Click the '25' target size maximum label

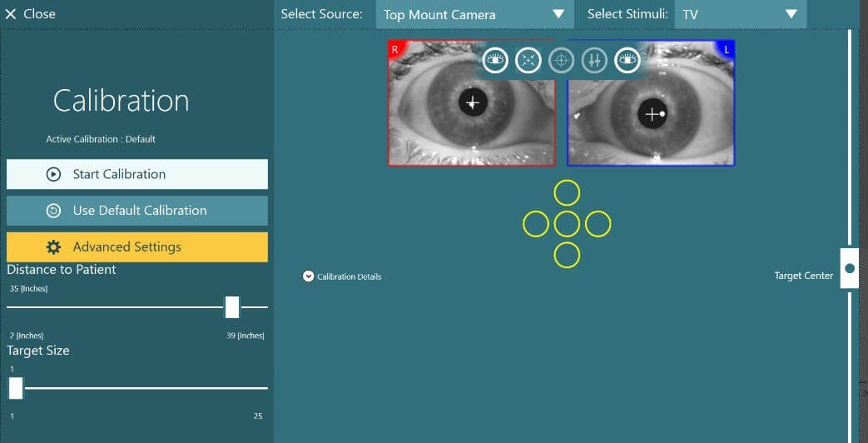click(258, 416)
